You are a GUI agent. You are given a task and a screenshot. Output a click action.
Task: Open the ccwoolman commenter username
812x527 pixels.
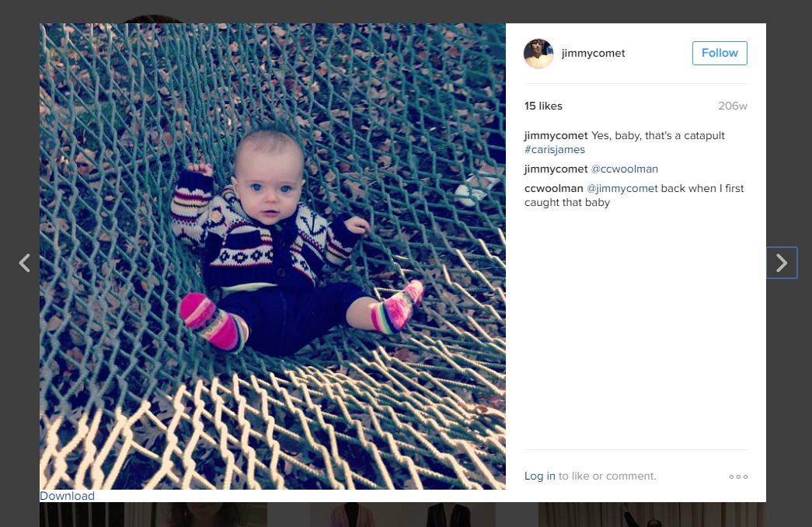coord(553,188)
